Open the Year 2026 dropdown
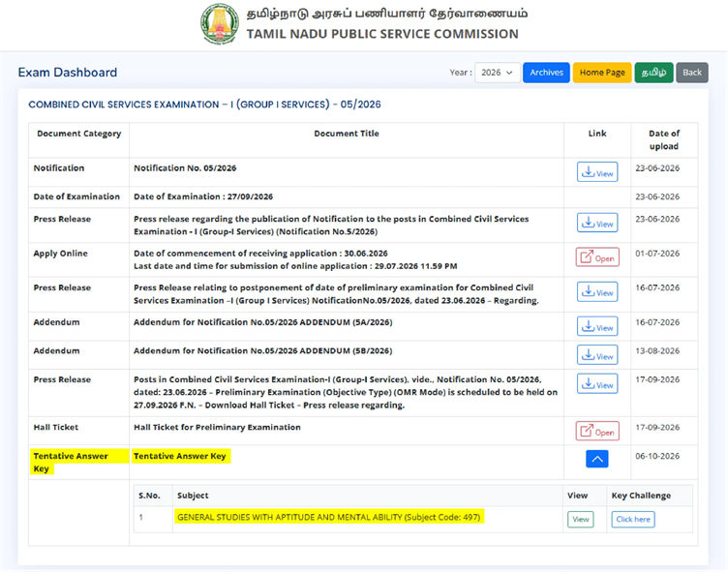Viewport: 728px width, 572px height. pos(498,73)
